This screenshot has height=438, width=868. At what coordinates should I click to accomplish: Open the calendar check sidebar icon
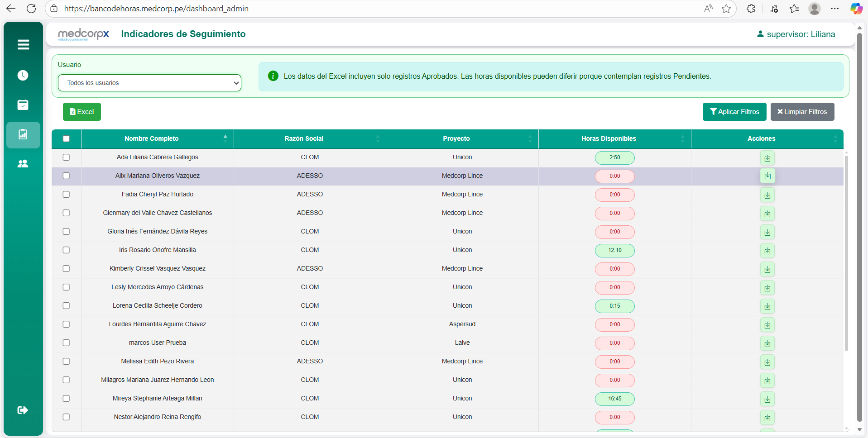pos(23,105)
